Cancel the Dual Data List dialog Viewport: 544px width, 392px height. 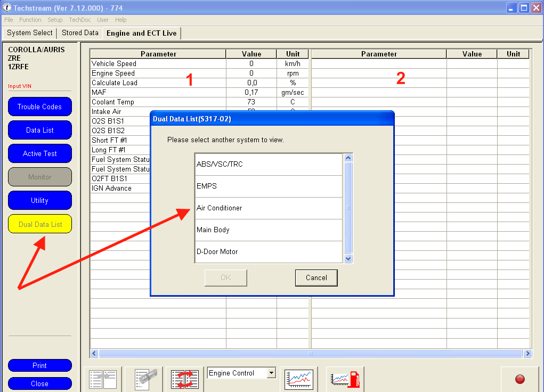[x=316, y=277]
